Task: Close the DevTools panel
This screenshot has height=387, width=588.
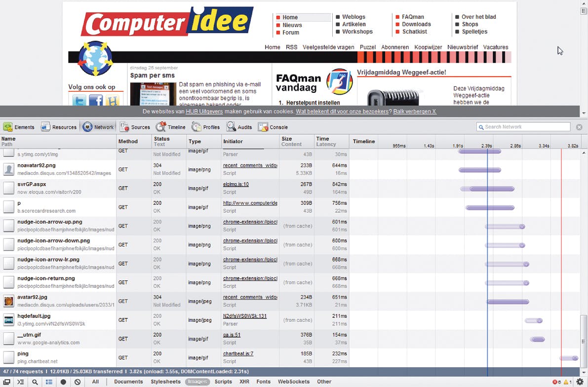Action: [579, 127]
